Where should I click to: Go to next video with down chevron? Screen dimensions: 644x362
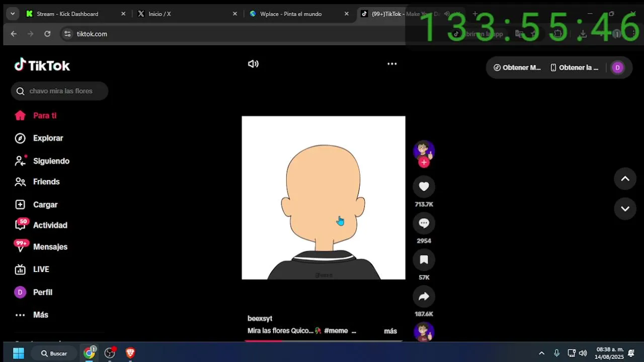pos(625,209)
